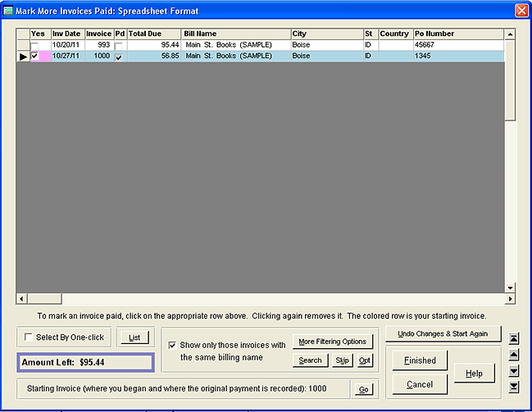Click the Go button for starting invoice

(x=363, y=389)
